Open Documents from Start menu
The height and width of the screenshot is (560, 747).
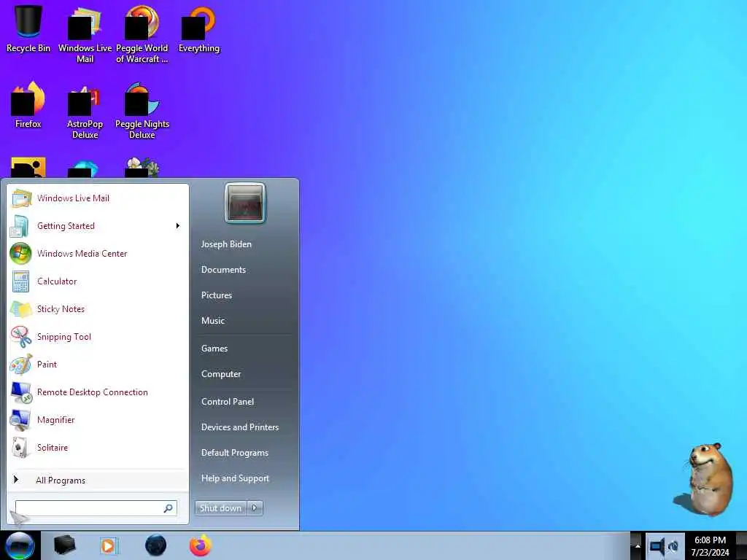pyautogui.click(x=223, y=270)
